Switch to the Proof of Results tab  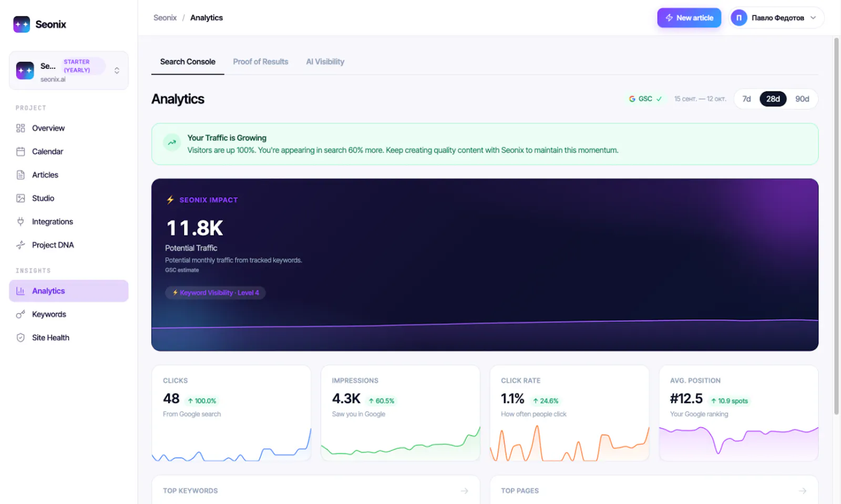(261, 62)
